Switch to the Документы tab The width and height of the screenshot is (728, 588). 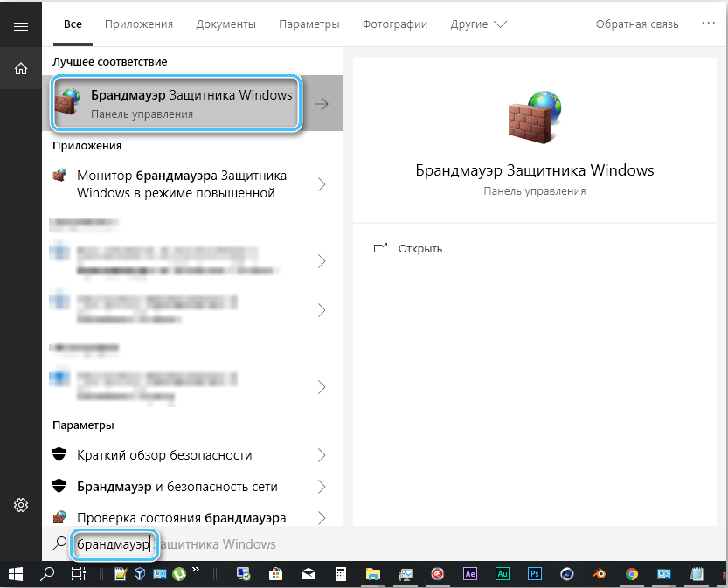coord(225,24)
